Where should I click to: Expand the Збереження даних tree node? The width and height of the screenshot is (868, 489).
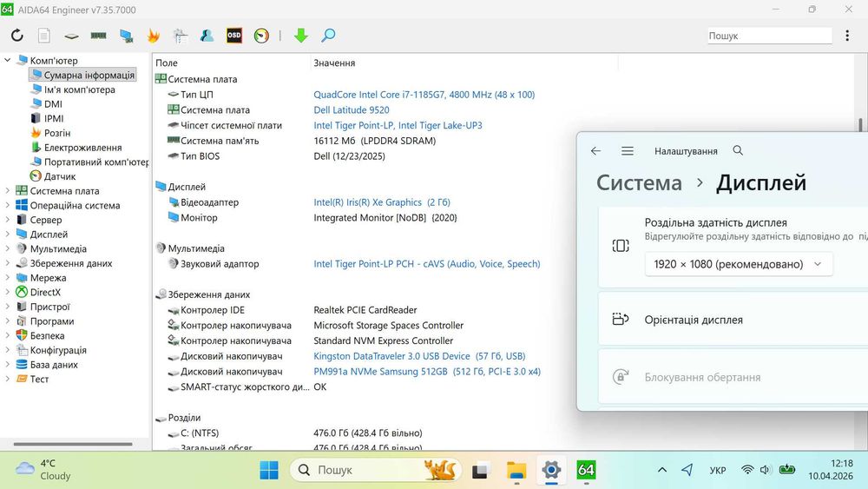tap(7, 263)
